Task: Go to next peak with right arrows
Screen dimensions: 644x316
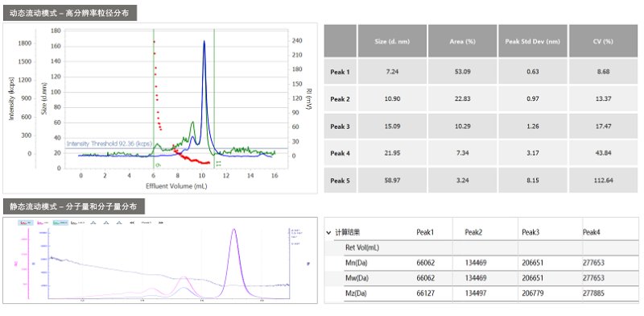Action: (x=160, y=222)
